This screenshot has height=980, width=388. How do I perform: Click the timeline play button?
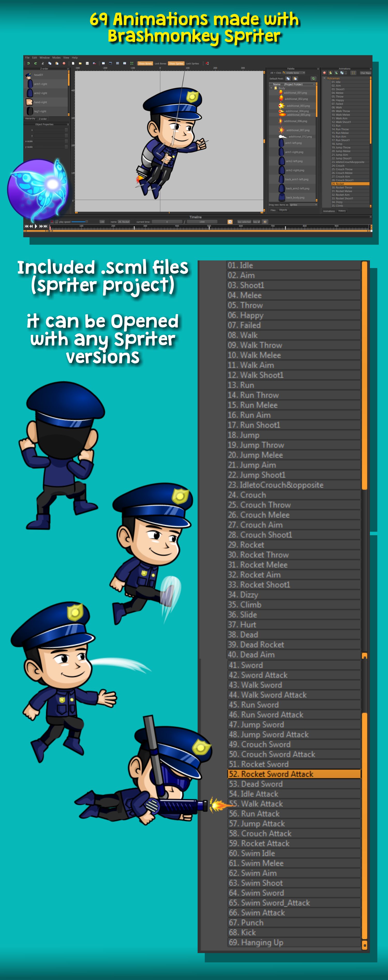(36, 226)
